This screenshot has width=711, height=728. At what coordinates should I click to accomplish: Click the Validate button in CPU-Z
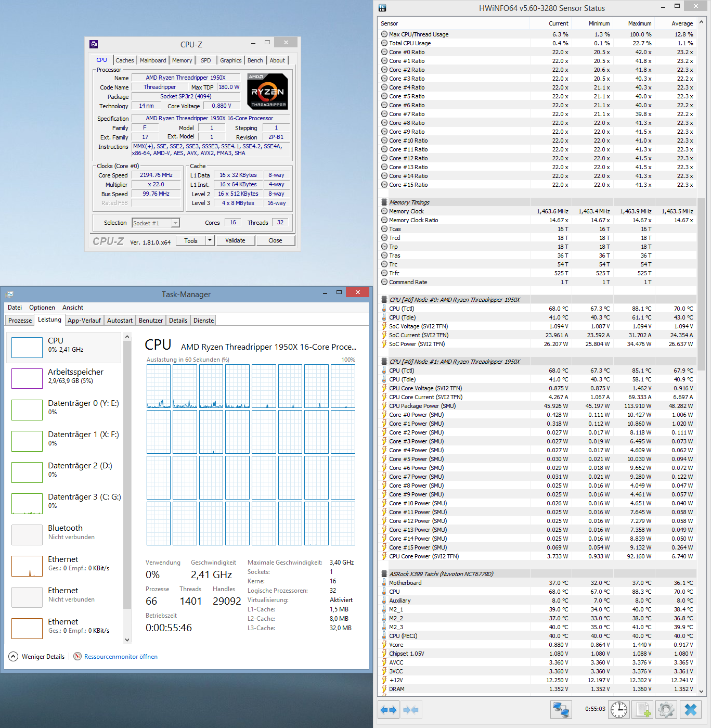(x=235, y=240)
